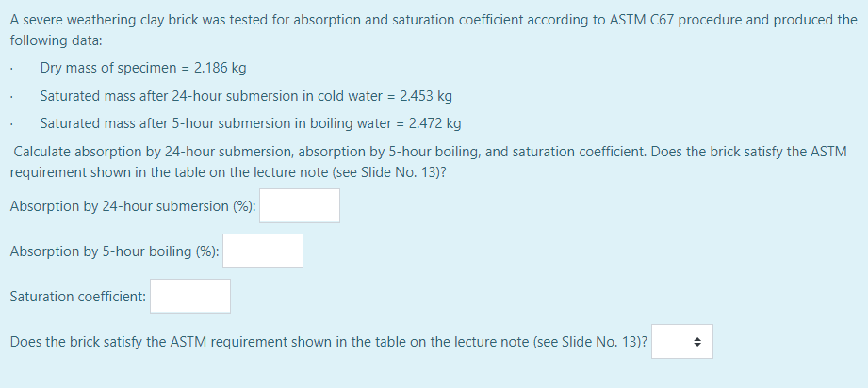
Task: Select the 5-hour boiling water saturated mass line
Action: [x=250, y=123]
